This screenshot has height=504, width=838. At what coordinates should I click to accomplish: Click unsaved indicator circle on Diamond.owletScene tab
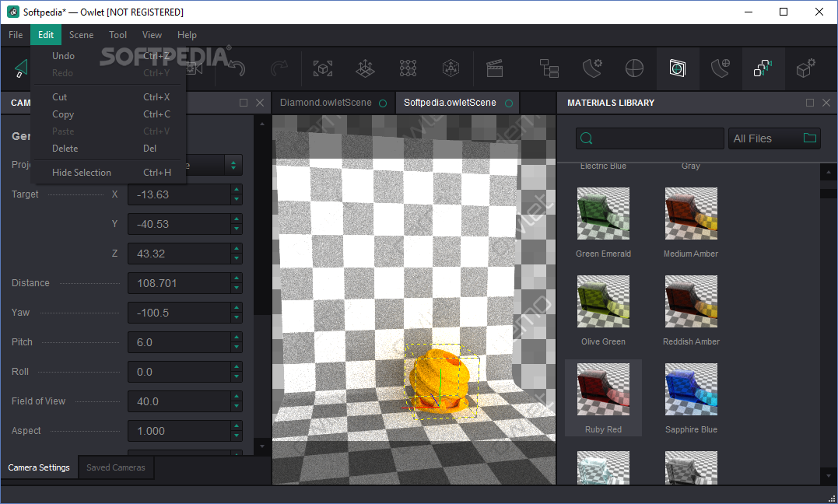[x=383, y=103]
